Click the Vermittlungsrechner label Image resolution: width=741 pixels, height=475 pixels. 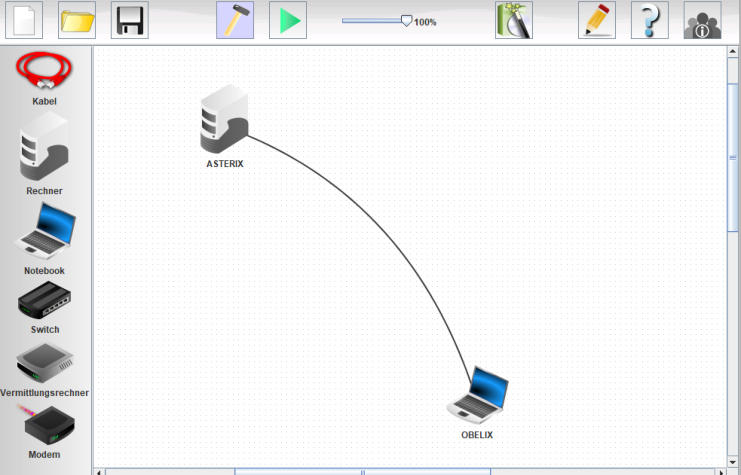coord(44,393)
